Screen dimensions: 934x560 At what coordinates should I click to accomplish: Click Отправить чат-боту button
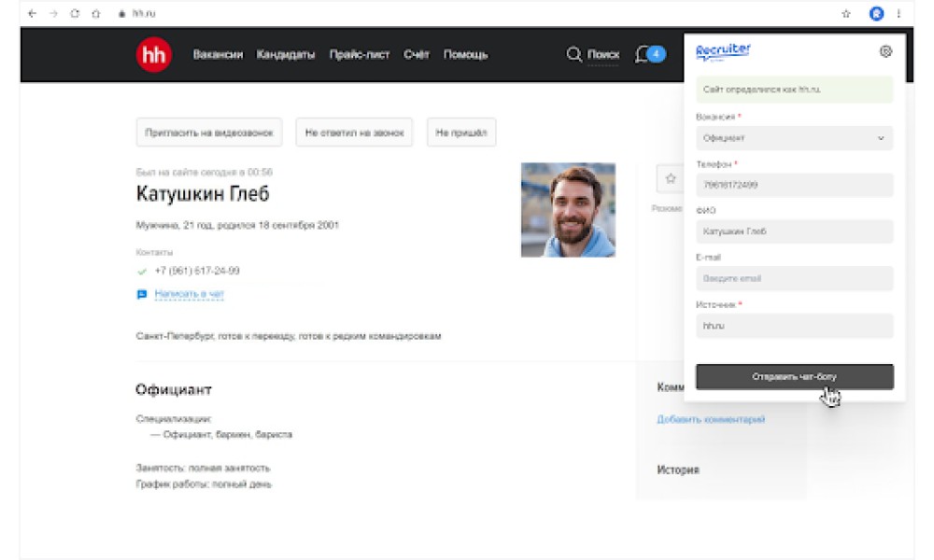pyautogui.click(x=795, y=377)
